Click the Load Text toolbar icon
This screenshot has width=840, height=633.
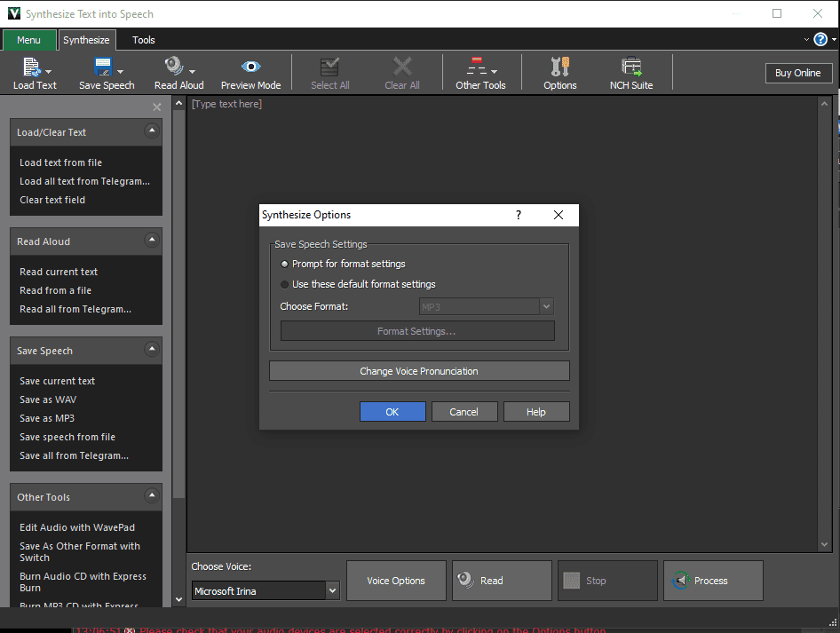(x=31, y=67)
